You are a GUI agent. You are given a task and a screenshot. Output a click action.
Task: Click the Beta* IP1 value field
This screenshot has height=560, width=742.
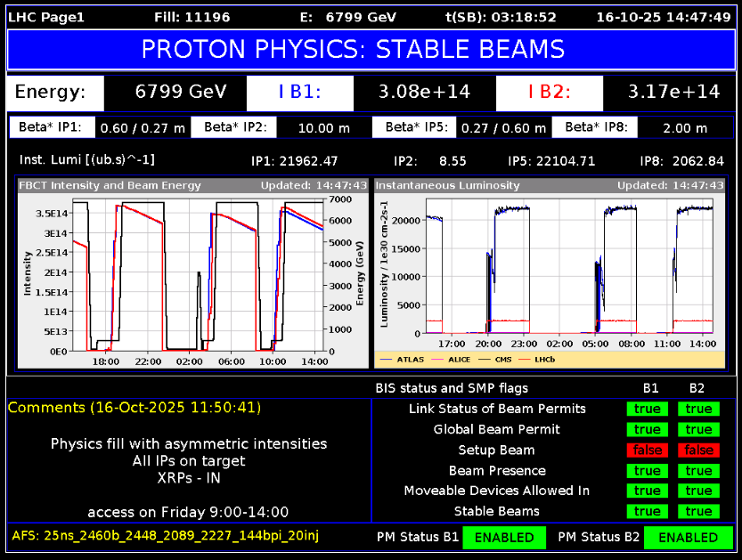143,128
